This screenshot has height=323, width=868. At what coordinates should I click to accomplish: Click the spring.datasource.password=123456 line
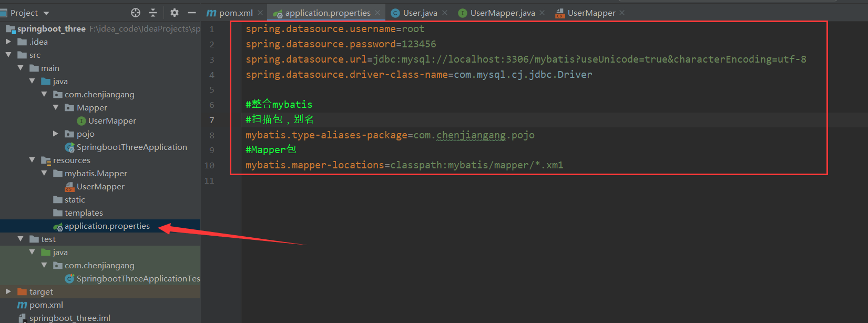point(341,44)
